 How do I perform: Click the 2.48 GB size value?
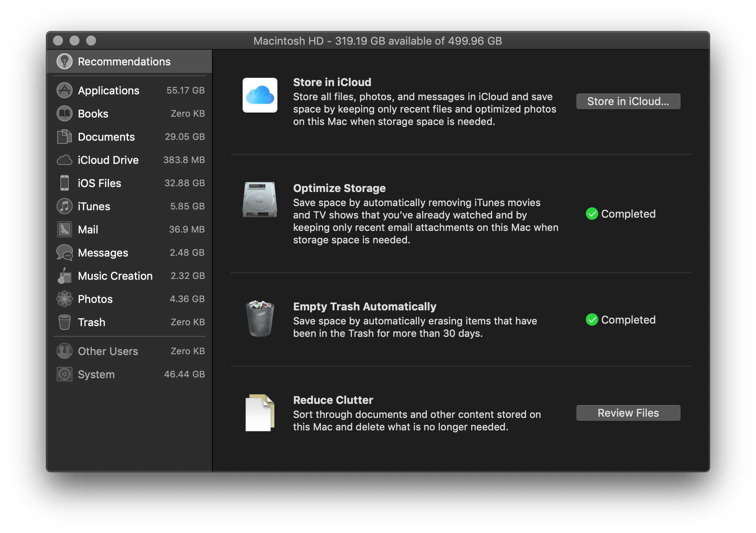pos(187,252)
